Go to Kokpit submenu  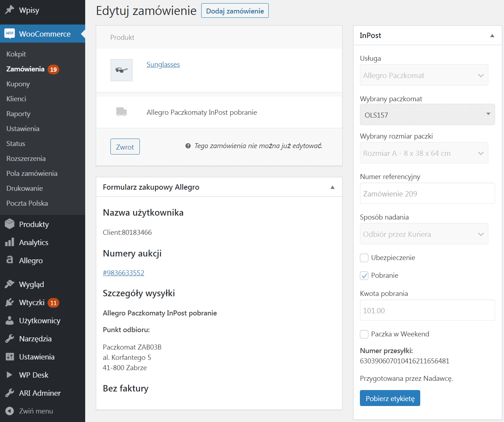[16, 54]
